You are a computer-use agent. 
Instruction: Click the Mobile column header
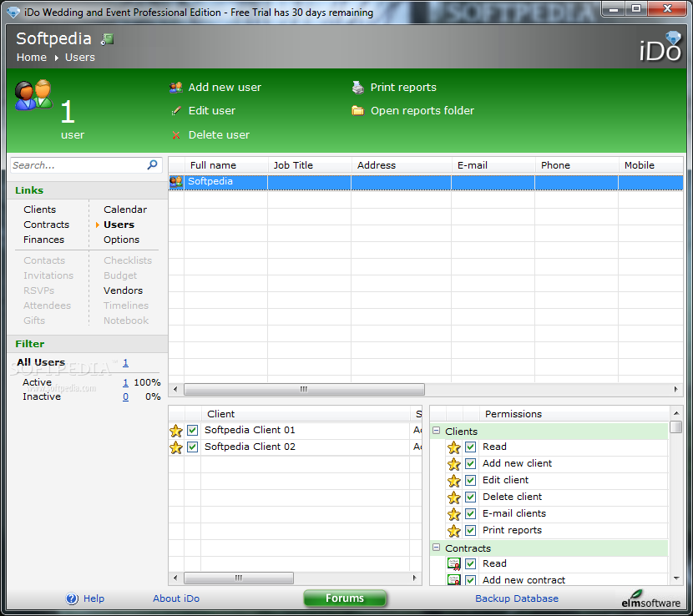(x=650, y=165)
